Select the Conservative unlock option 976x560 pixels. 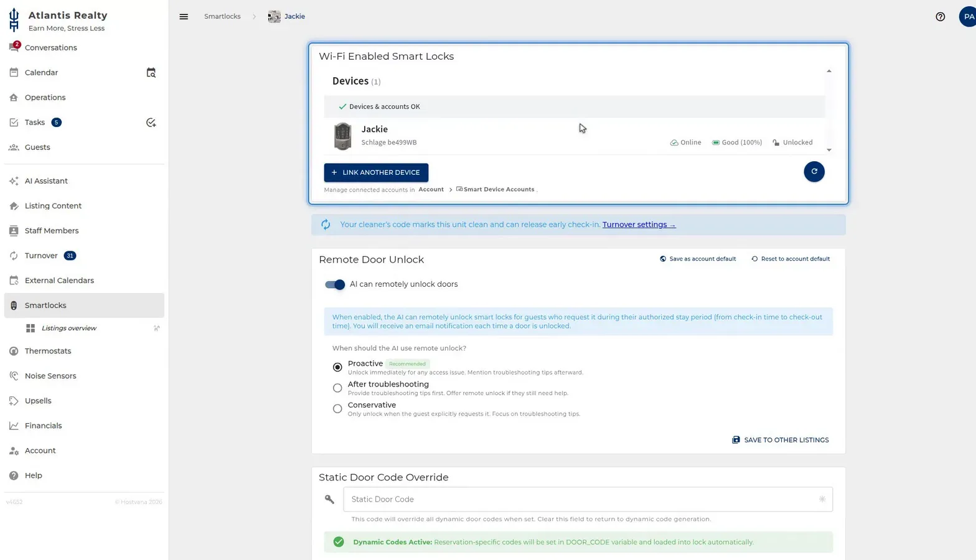337,409
